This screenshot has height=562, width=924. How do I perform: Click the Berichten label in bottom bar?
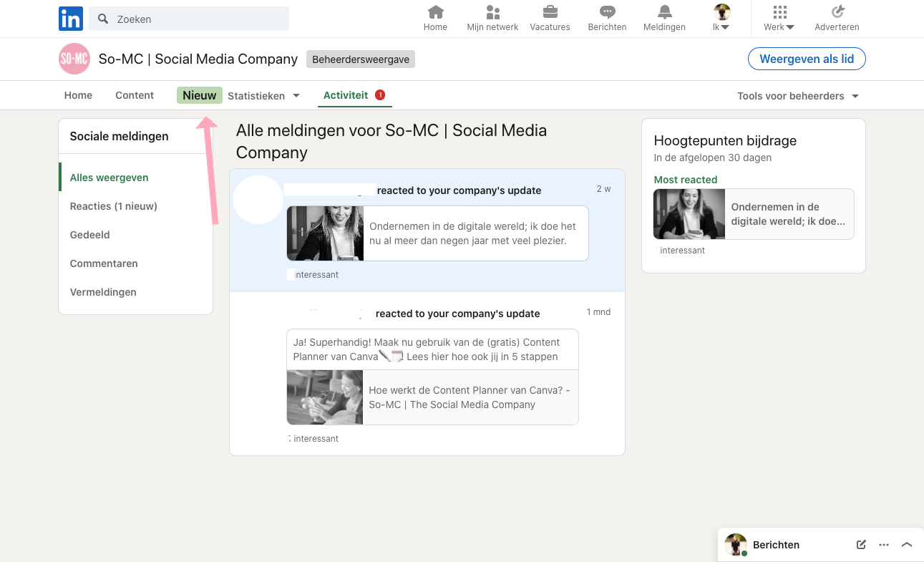pyautogui.click(x=776, y=545)
